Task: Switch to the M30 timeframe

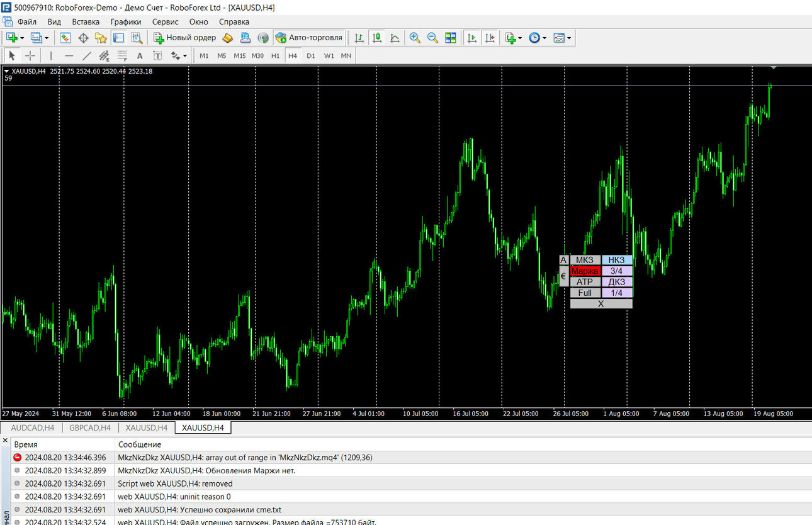Action: (x=257, y=55)
